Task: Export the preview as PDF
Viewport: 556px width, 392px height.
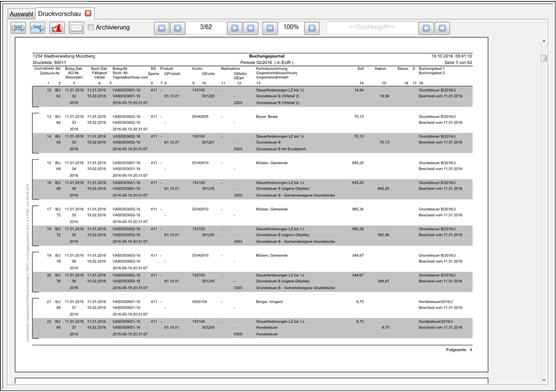Action: 57,28
